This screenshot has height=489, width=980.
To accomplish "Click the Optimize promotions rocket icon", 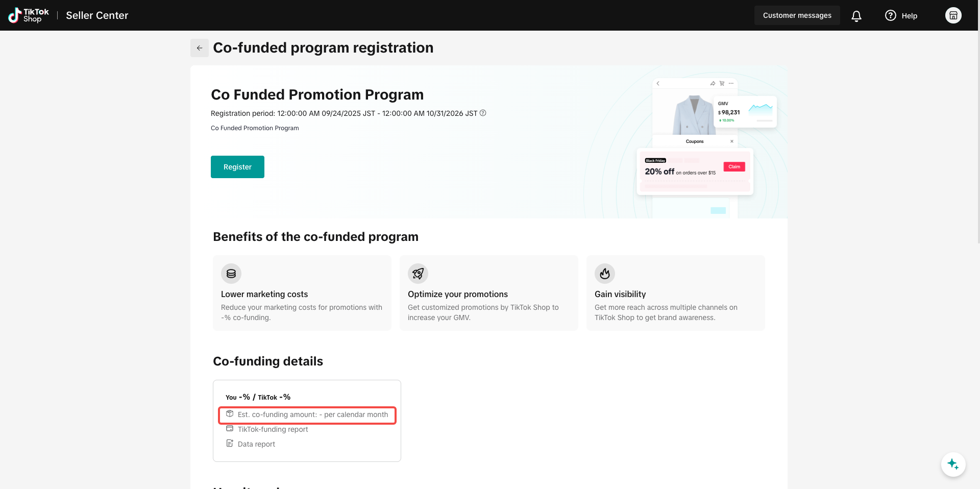I will [x=418, y=274].
